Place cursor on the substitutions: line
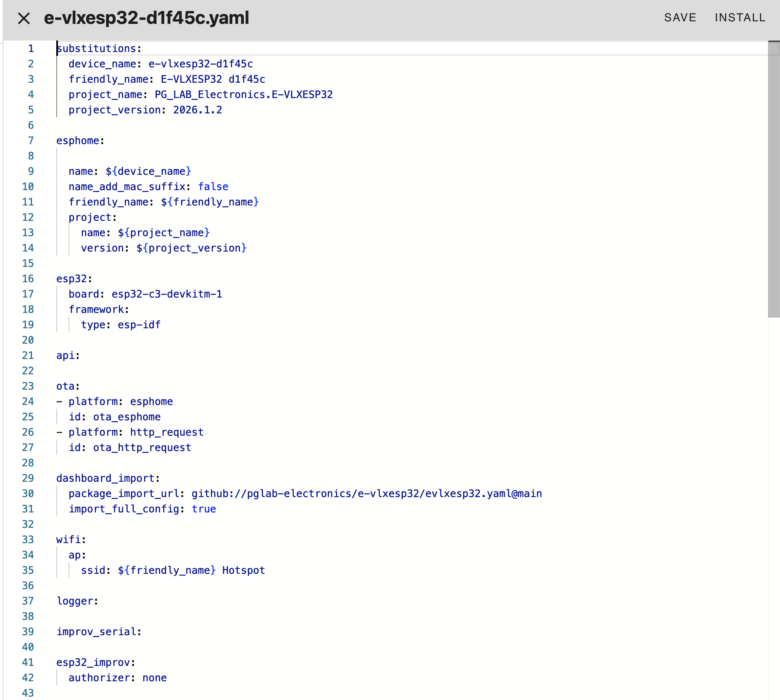This screenshot has width=780, height=700. coord(99,49)
